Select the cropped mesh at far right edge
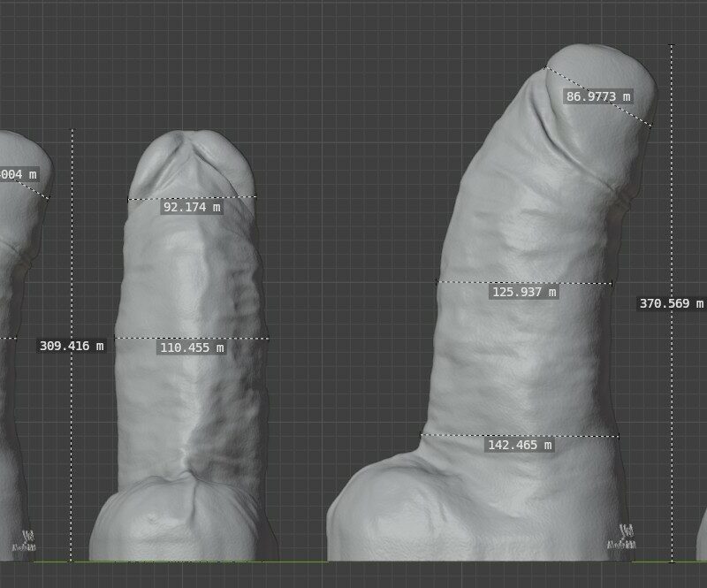The image size is (707, 588). (x=702, y=539)
